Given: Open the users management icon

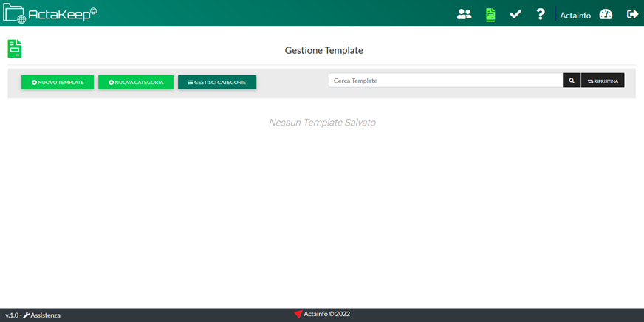Looking at the screenshot, I should [x=464, y=14].
